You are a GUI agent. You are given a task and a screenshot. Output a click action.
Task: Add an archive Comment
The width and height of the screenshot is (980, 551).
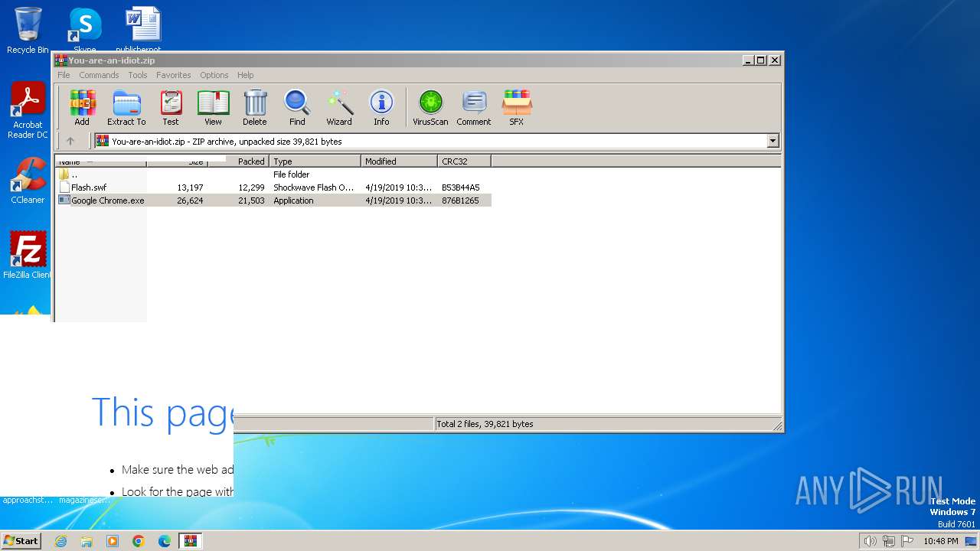474,107
